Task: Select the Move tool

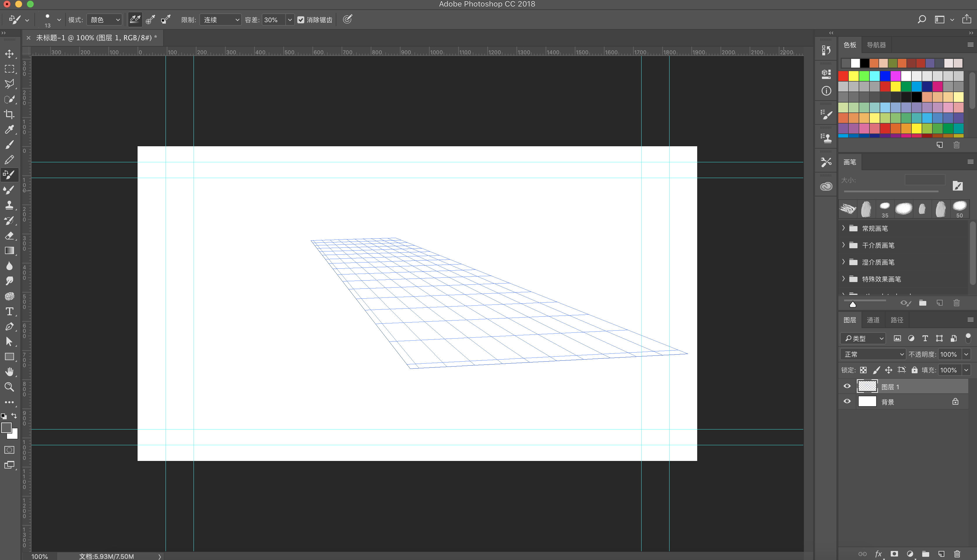Action: pyautogui.click(x=9, y=54)
